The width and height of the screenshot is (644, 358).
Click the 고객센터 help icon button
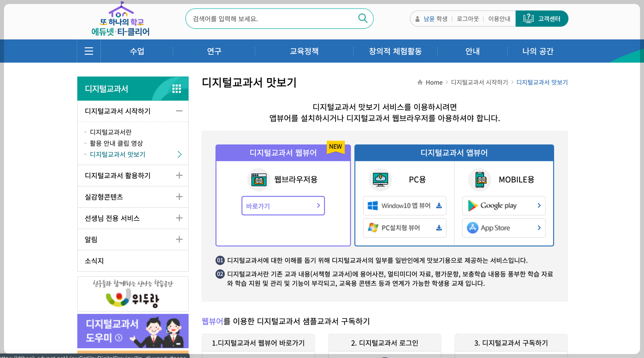click(x=541, y=19)
